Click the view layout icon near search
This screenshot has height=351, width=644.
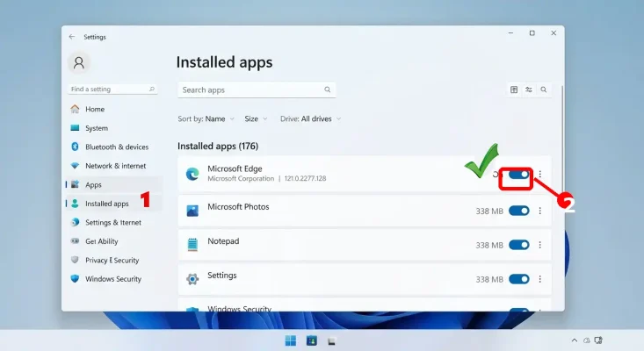514,90
